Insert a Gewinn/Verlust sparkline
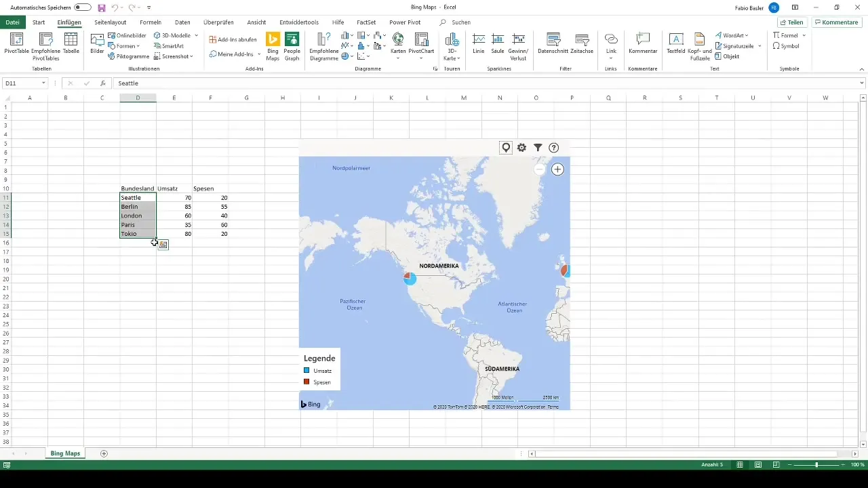This screenshot has width=868, height=488. (519, 45)
